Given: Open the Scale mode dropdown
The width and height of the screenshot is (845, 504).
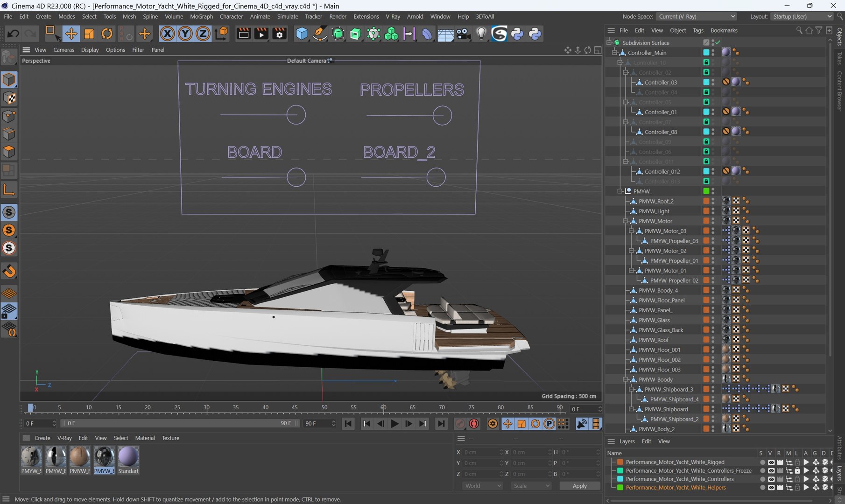Looking at the screenshot, I should coord(531,486).
